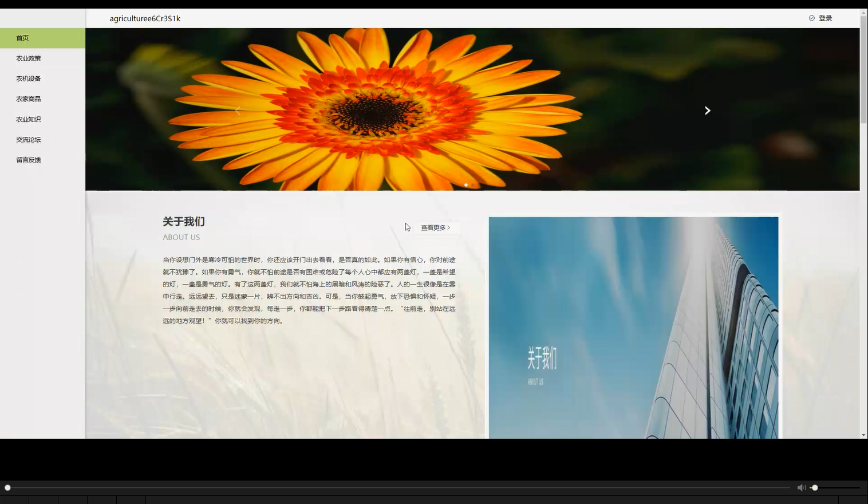Go to the 交流论坛 forum

coord(29,139)
